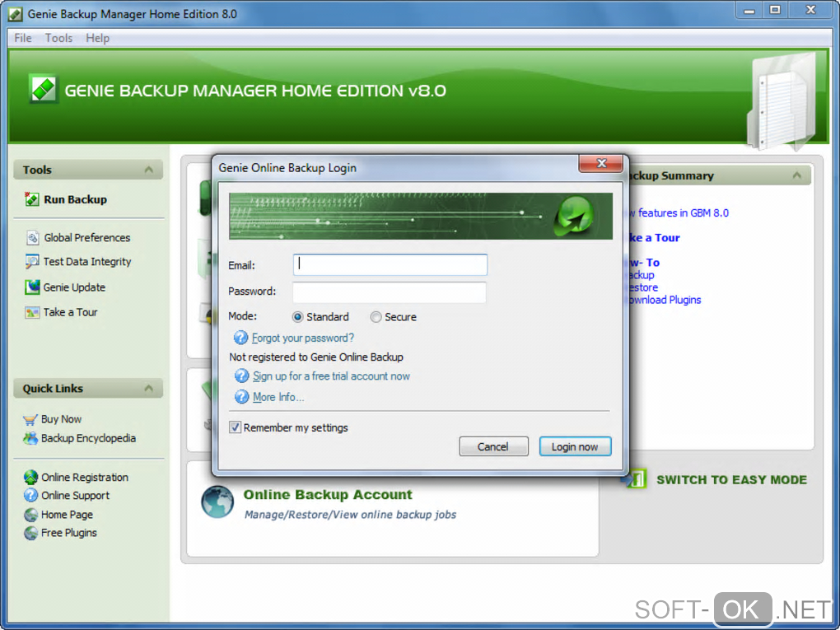
Task: Open features in GBM 8.0 link
Action: (x=679, y=212)
